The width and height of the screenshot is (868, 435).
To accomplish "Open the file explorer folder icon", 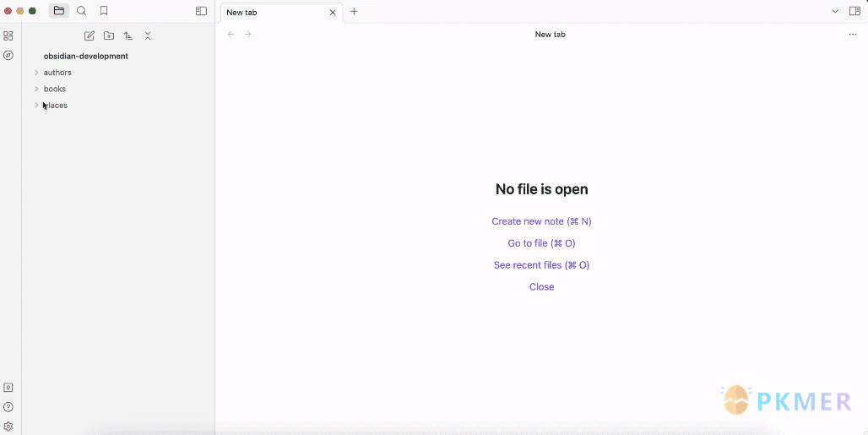I will 58,10.
